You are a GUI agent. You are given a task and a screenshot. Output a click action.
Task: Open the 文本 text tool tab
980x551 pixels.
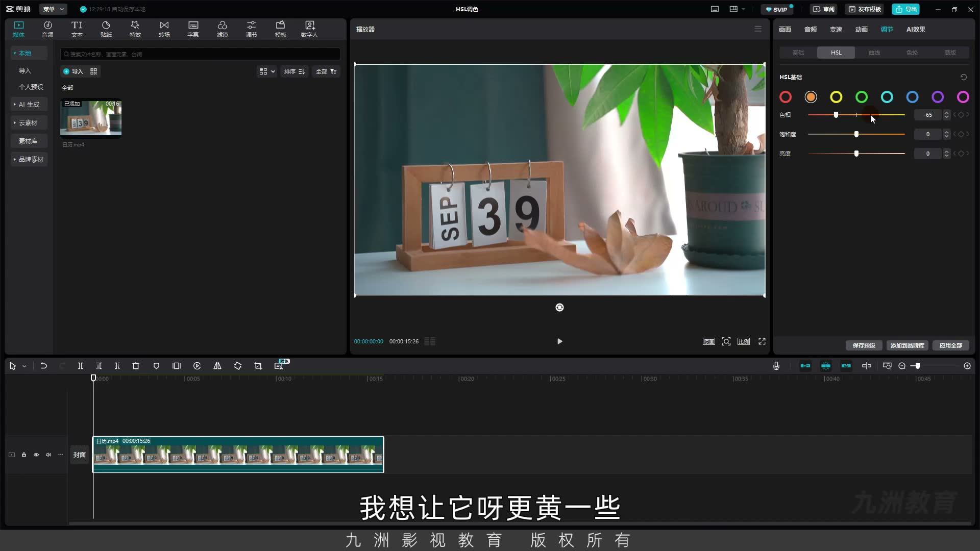[77, 29]
